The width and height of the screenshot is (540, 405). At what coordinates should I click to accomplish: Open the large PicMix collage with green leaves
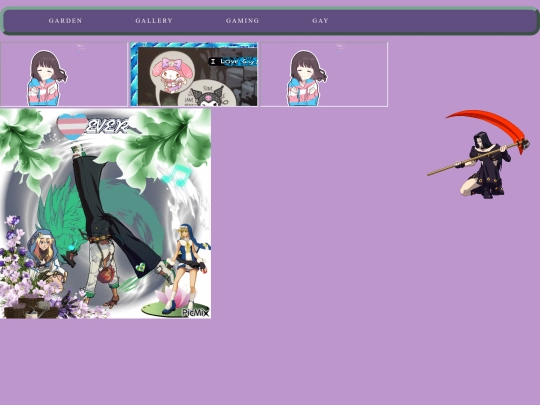(105, 214)
